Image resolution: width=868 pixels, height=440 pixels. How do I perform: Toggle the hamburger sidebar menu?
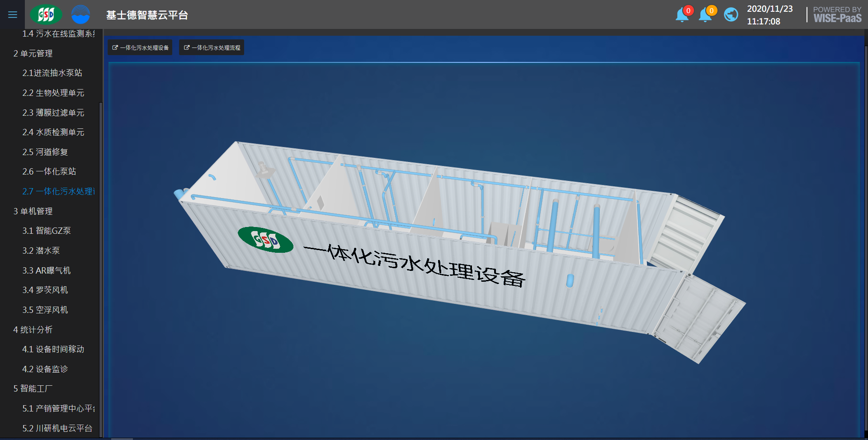point(13,15)
